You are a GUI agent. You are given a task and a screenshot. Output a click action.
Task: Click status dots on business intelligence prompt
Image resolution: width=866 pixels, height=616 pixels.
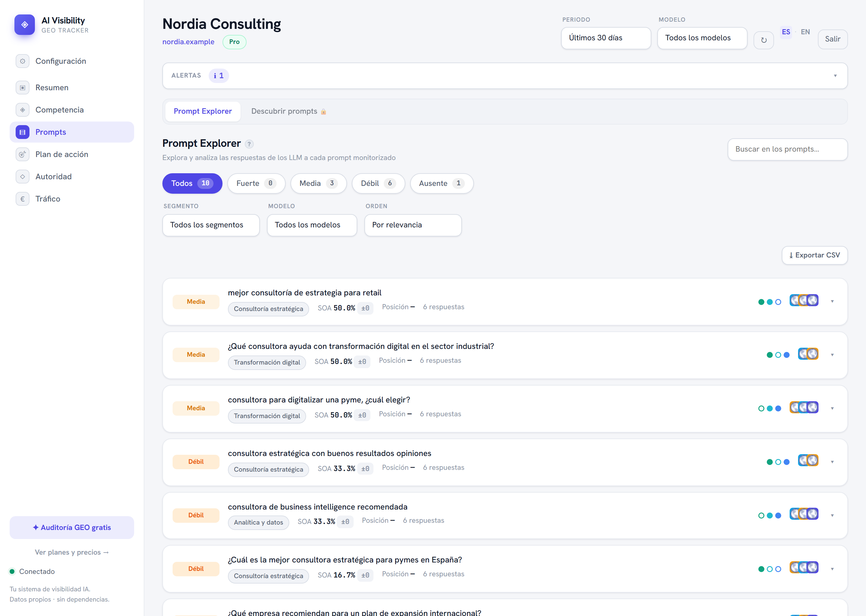click(770, 516)
